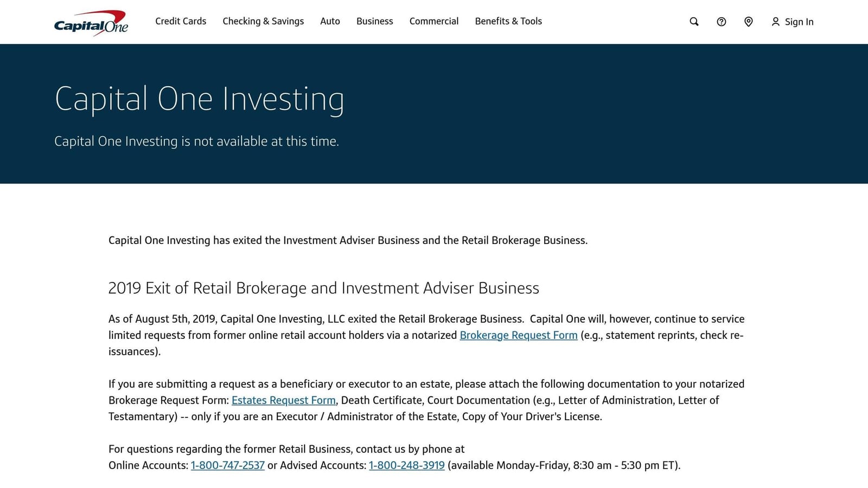The height and width of the screenshot is (488, 868).
Task: Open the Business menu
Action: pos(374,21)
